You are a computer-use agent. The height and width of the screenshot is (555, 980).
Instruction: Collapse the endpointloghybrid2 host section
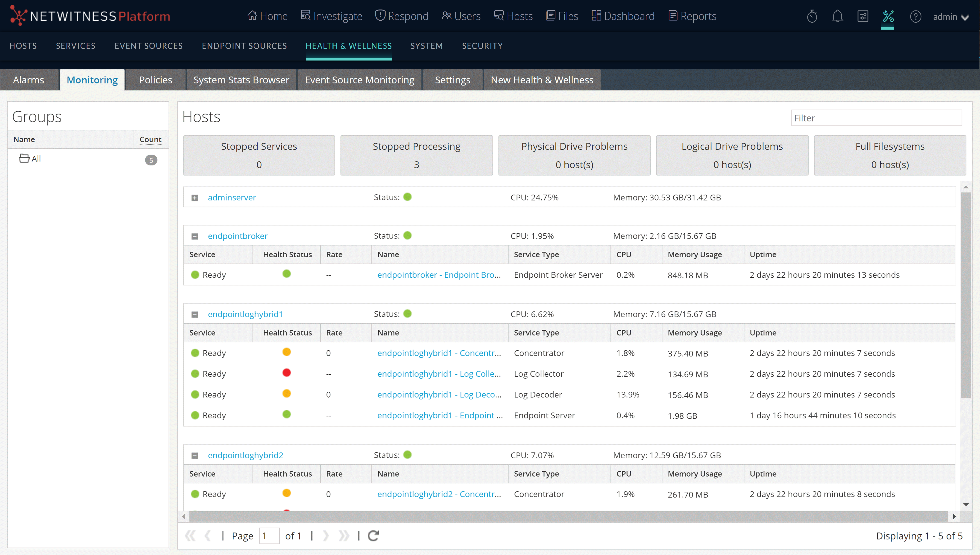point(195,455)
